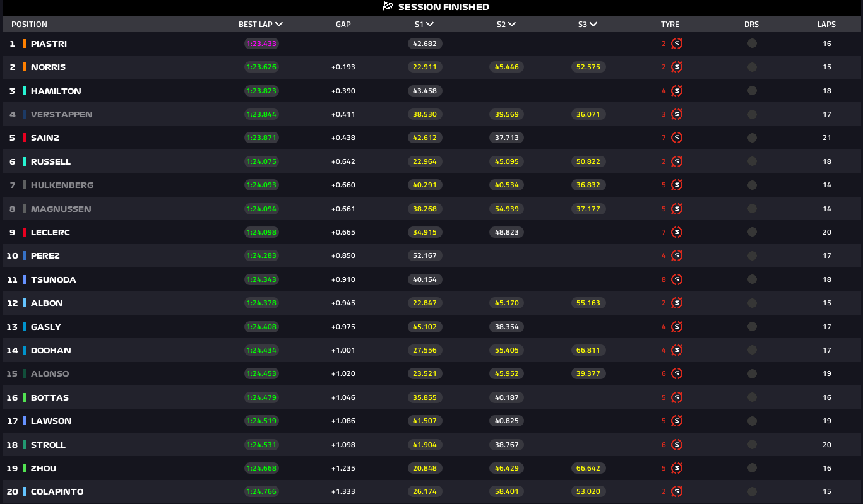Select driver name PIASTRI
Viewport: 863px width, 504px height.
pos(49,44)
